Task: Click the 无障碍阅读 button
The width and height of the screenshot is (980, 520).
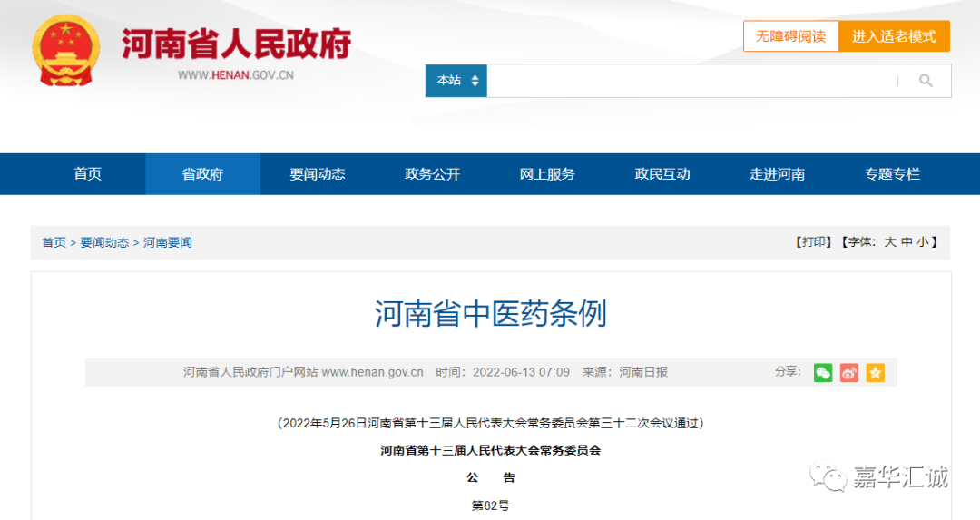Action: pos(790,36)
